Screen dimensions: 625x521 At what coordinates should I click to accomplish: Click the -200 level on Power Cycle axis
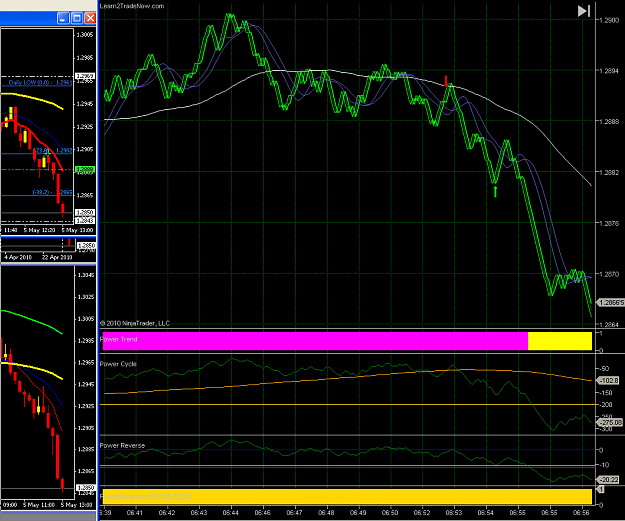(607, 405)
